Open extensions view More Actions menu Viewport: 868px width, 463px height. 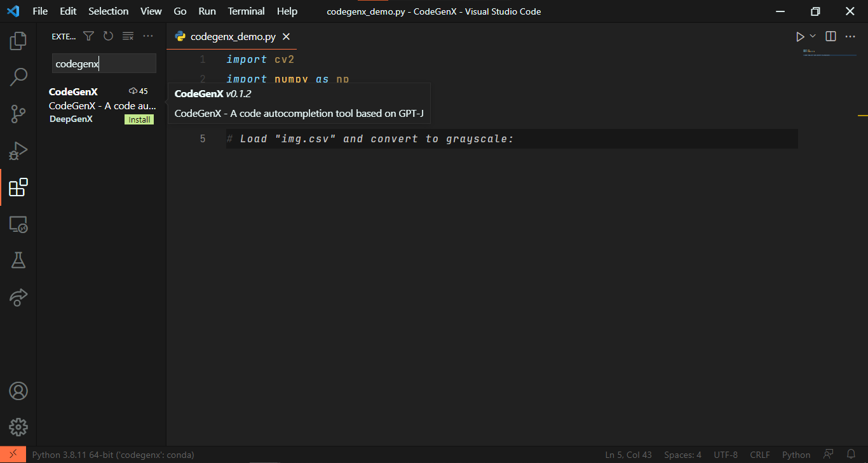[x=148, y=36]
